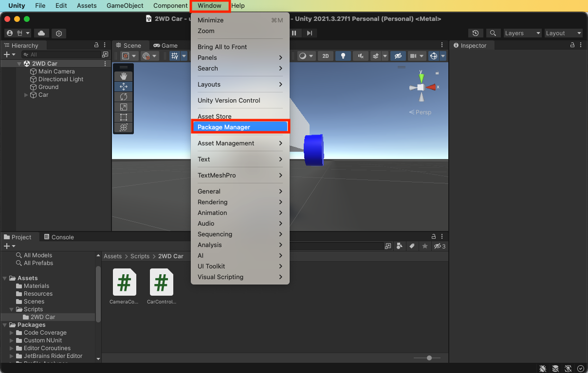The width and height of the screenshot is (588, 373).
Task: Toggle grid snapping button in Scene toolbar
Action: pyautogui.click(x=175, y=56)
